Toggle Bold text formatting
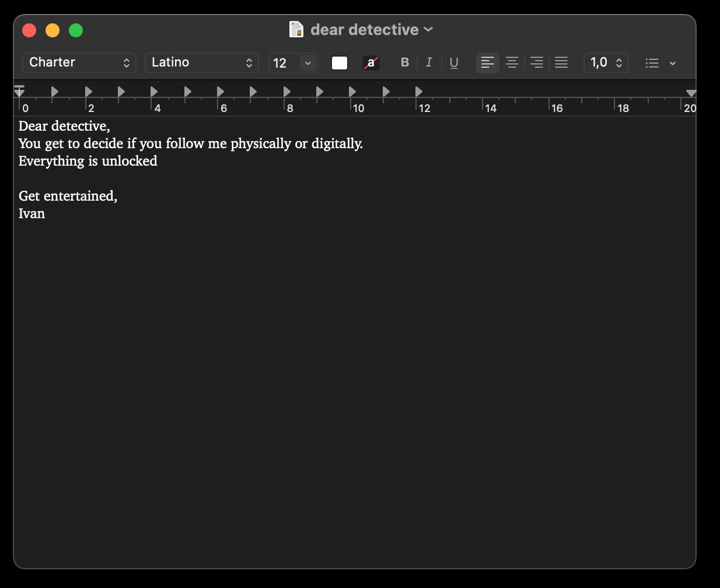The height and width of the screenshot is (588, 720). pos(405,62)
